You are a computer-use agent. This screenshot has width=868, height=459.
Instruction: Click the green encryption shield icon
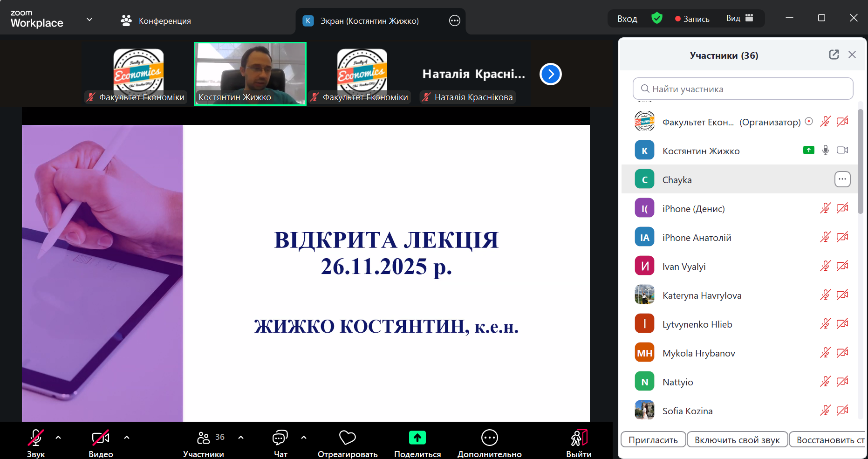(657, 18)
